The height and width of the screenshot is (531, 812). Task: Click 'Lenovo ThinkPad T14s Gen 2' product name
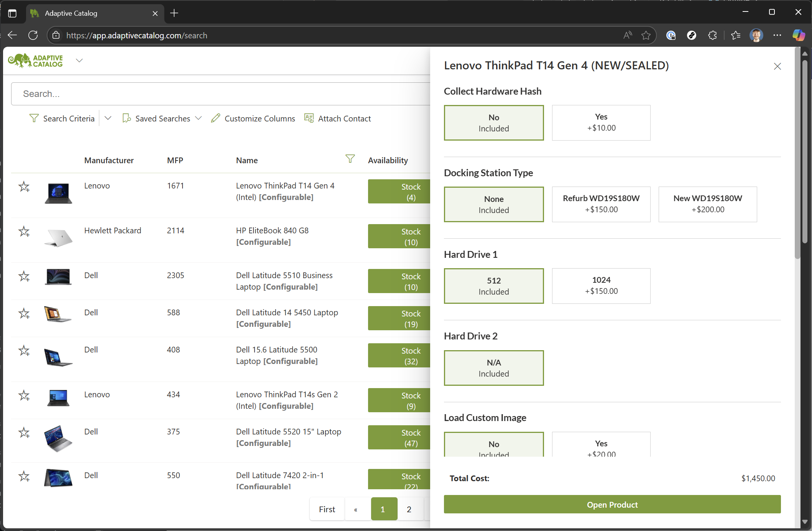(287, 394)
